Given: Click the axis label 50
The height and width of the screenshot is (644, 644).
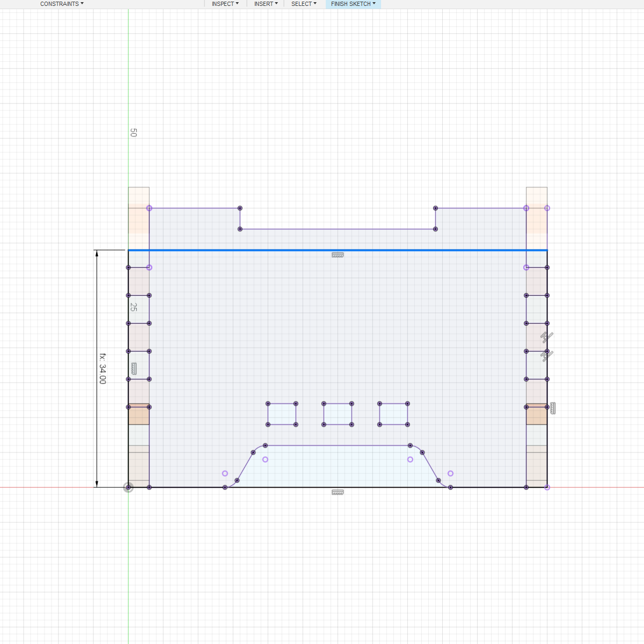Looking at the screenshot, I should 134,133.
